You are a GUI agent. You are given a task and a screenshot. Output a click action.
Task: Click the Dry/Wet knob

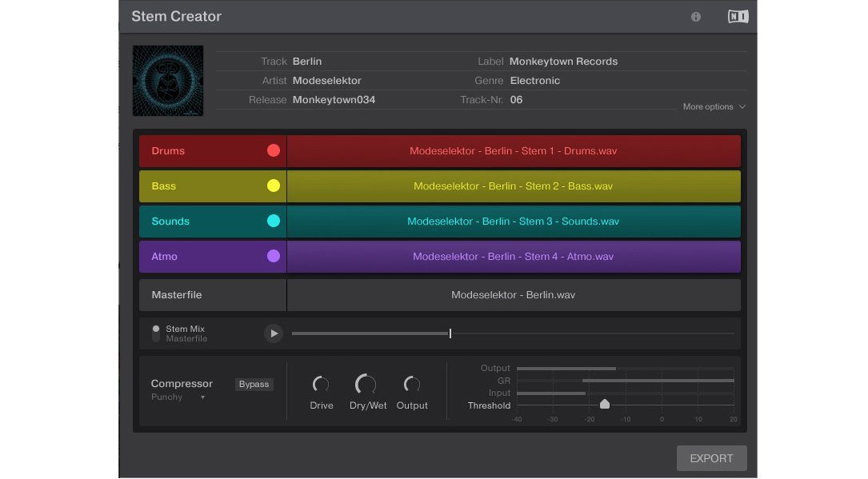(x=366, y=385)
